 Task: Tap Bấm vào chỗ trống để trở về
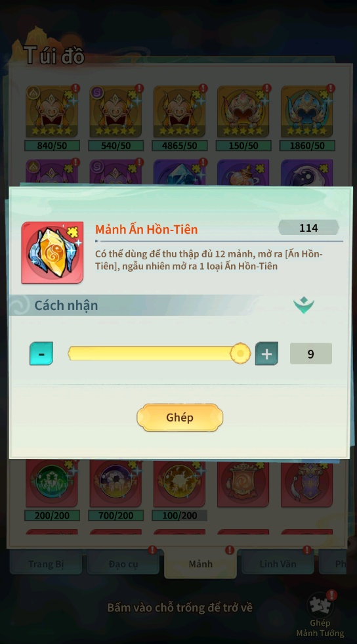coord(180,607)
